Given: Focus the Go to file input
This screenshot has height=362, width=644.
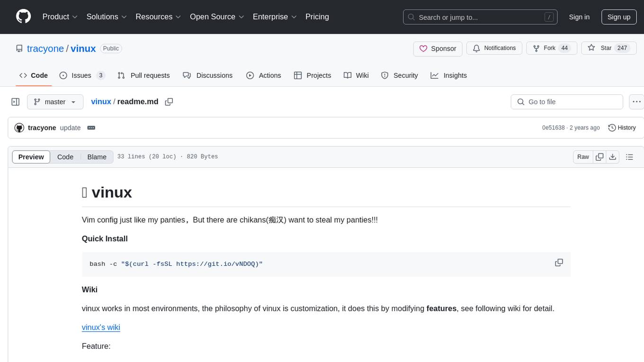Looking at the screenshot, I should click(x=567, y=102).
